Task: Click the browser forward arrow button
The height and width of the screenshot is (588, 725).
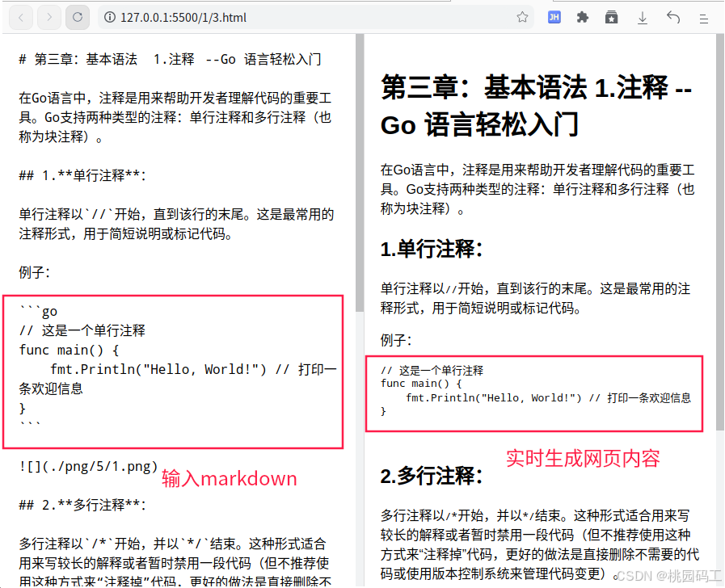Action: 49,18
